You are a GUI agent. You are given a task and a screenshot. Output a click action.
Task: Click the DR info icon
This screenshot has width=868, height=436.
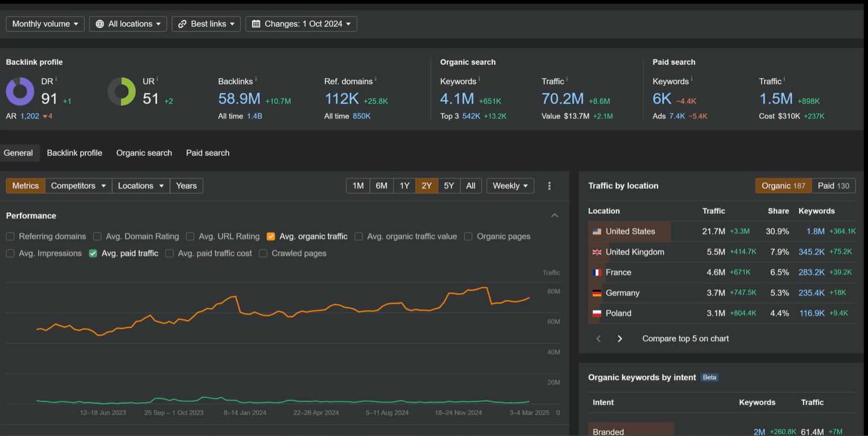tap(56, 79)
